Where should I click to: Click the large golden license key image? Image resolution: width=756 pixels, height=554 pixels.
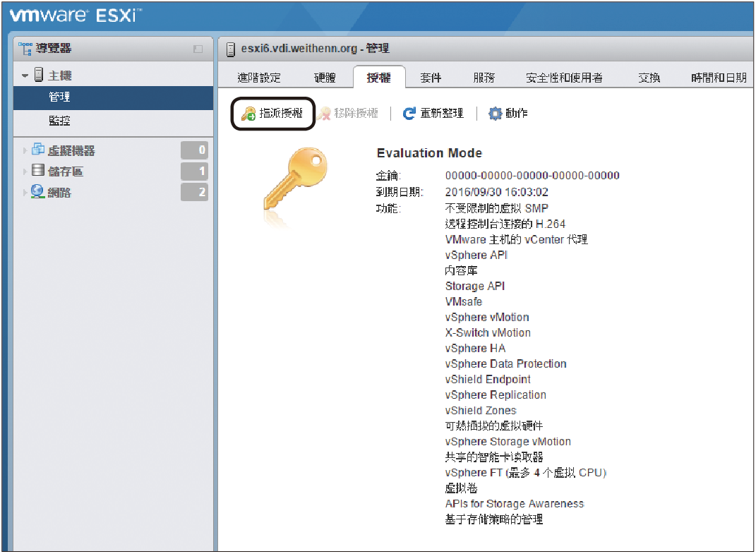point(295,179)
